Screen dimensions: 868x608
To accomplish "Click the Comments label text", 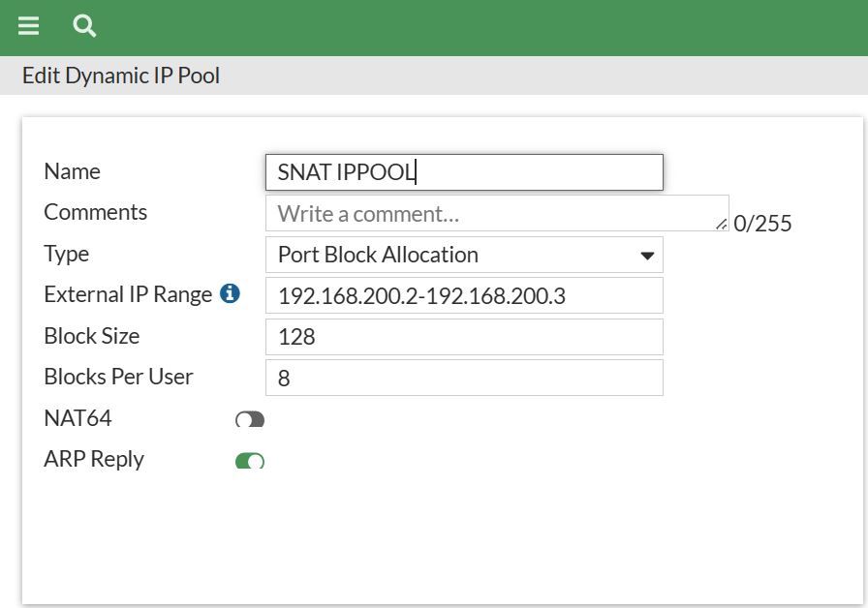I will point(96,212).
